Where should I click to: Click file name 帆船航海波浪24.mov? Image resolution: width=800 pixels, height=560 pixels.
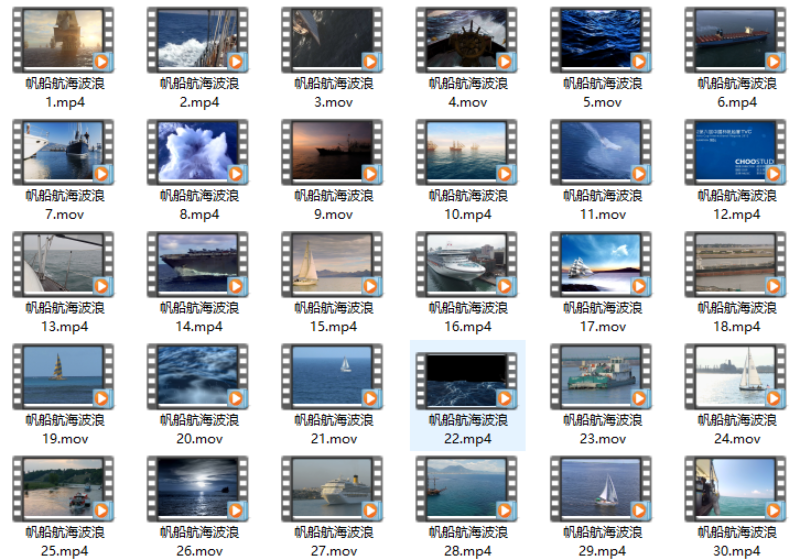click(737, 429)
